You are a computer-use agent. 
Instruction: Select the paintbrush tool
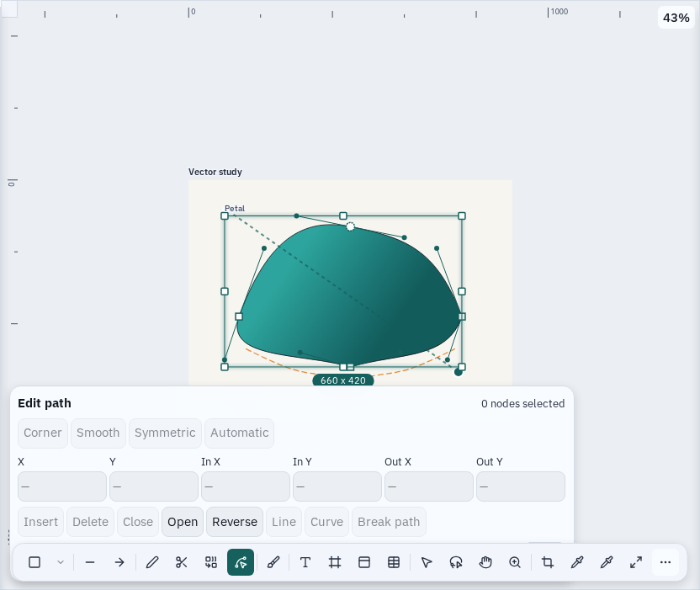(x=273, y=562)
